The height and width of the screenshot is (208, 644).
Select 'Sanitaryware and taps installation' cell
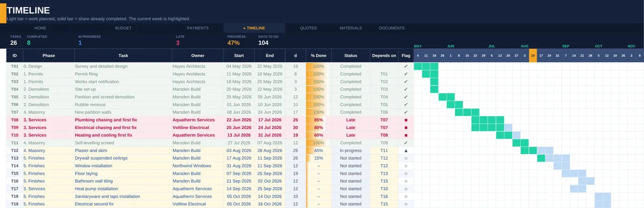123,197
